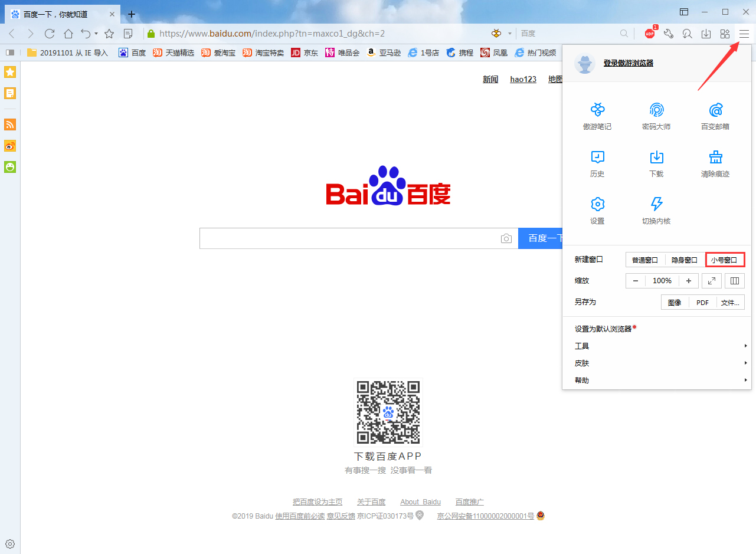Toggle reader mode in address bar
Screen dimensions: 756x554
[x=128, y=34]
